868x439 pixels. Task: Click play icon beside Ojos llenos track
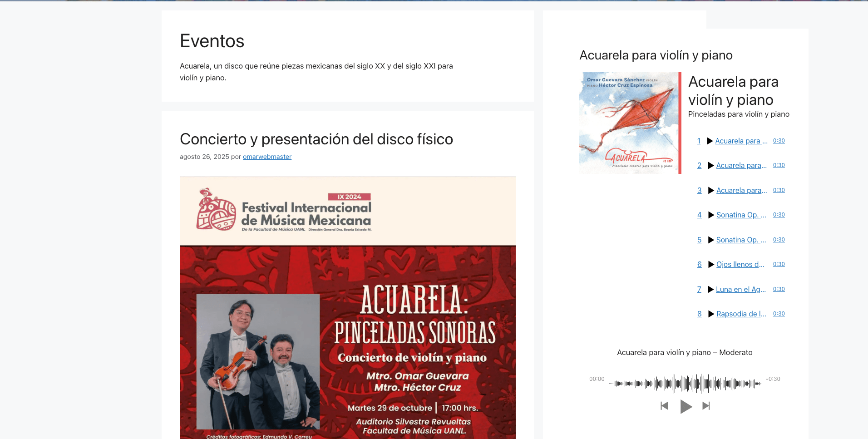click(x=711, y=265)
